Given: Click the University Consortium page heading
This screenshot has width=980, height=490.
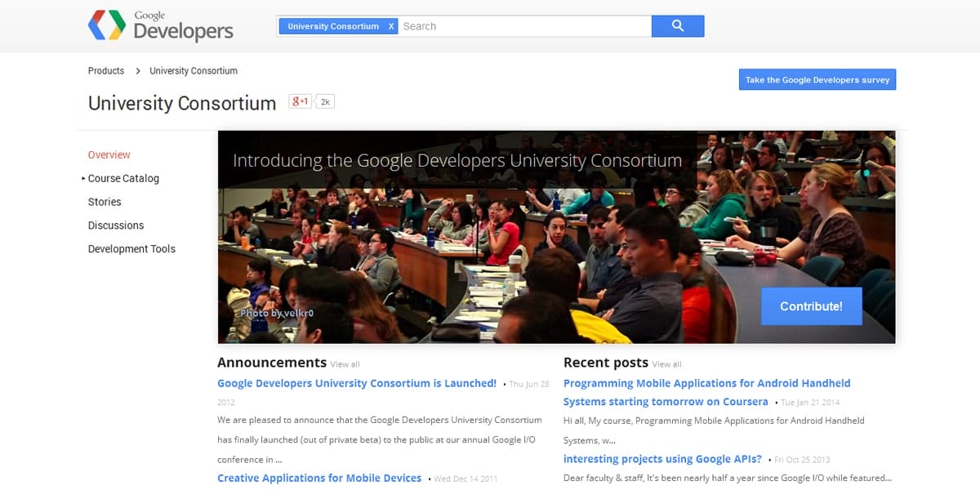Looking at the screenshot, I should click(182, 103).
